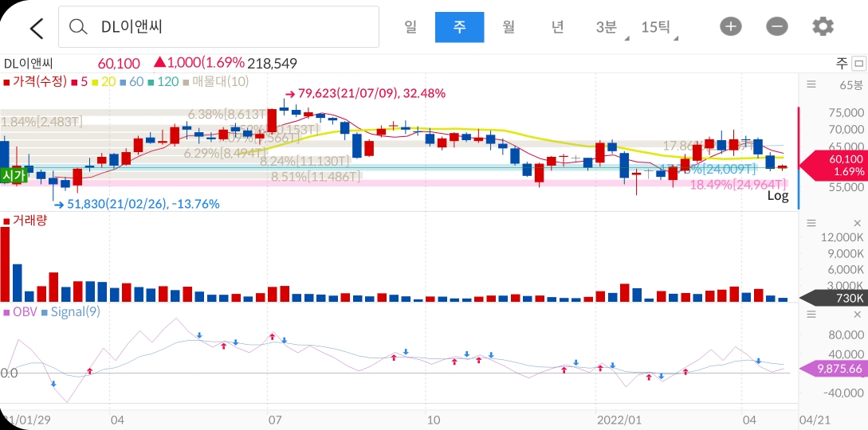Go back with the left arrow
The height and width of the screenshot is (430, 868).
(x=37, y=28)
